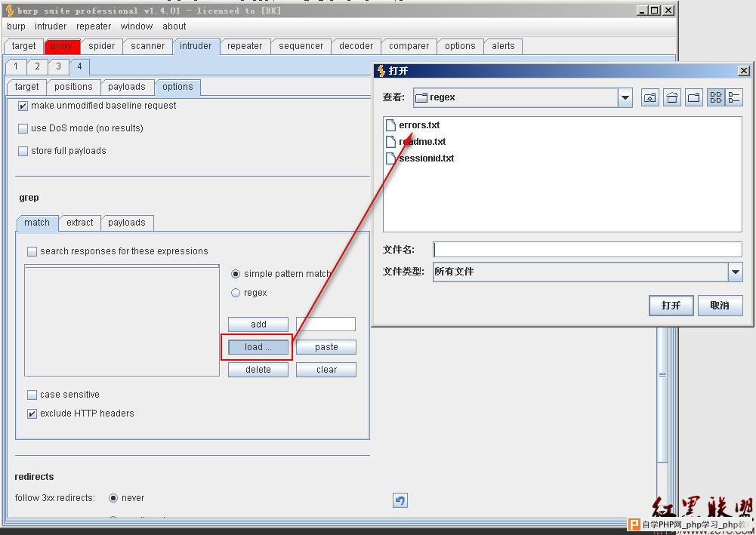Open the burp menu
756x535 pixels.
pos(16,26)
